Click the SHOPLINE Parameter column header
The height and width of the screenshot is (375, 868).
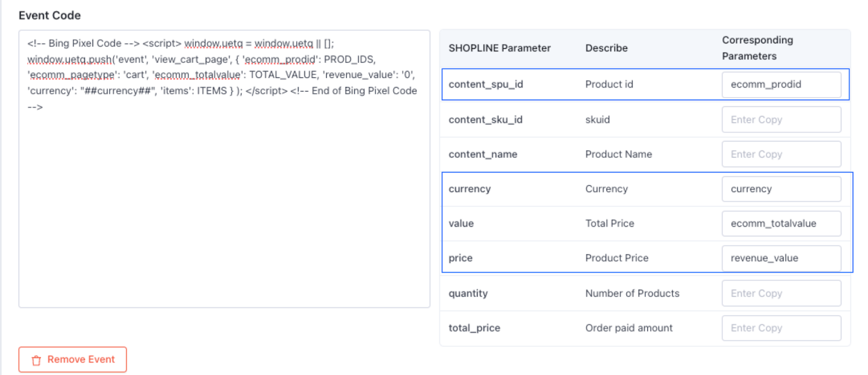pos(499,48)
